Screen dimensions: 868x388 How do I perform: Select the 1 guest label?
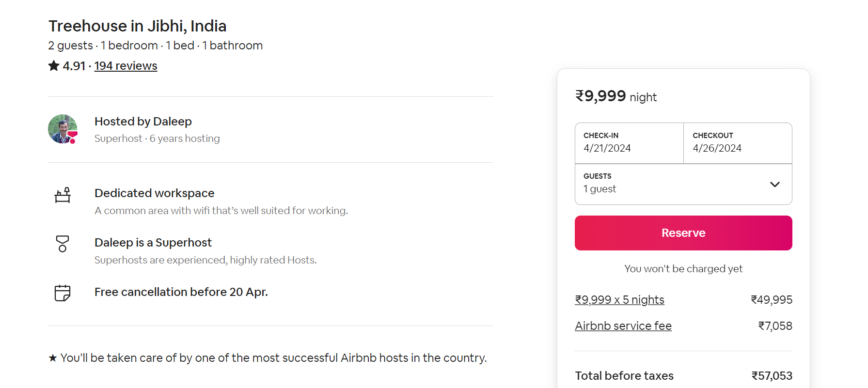pos(600,189)
